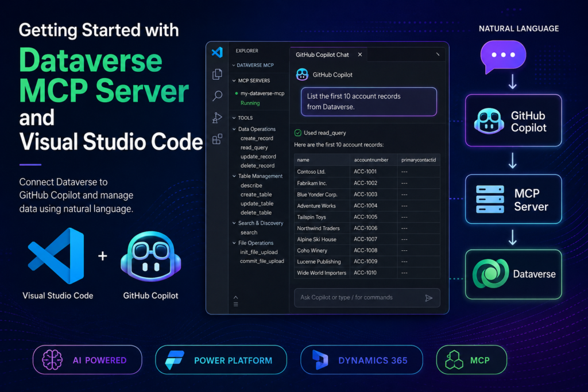The image size is (588, 392).
Task: Click the Wide World Importers cell
Action: pyautogui.click(x=322, y=273)
